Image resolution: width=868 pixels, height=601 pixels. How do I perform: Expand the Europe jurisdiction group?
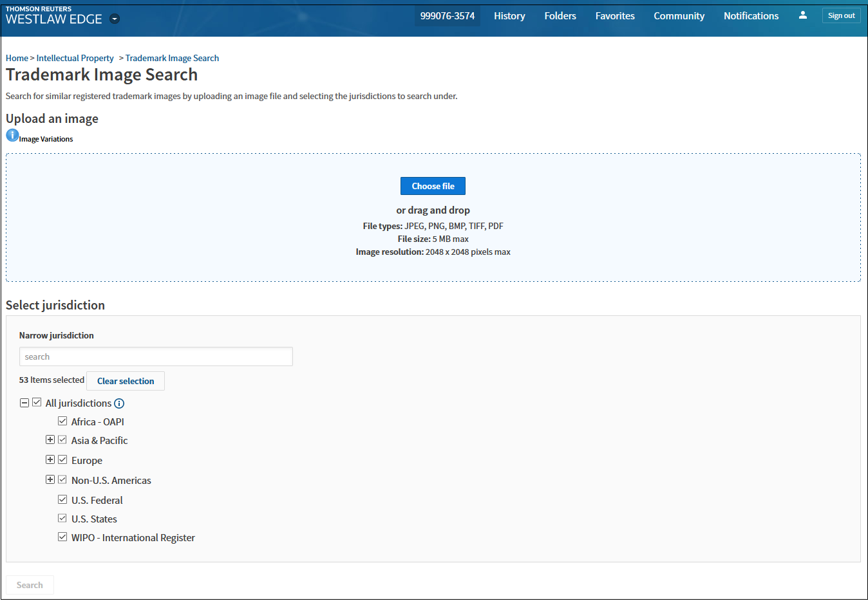50,460
